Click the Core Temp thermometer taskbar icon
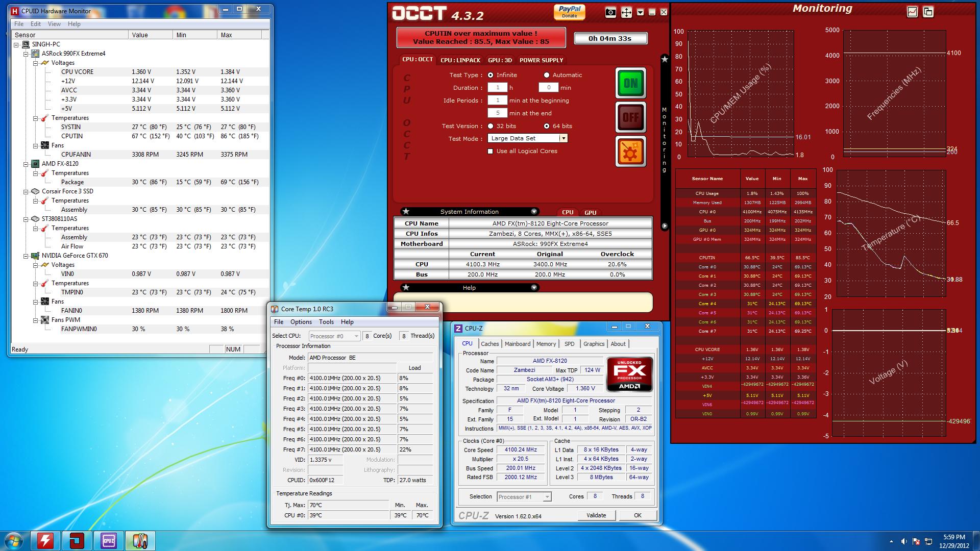 (x=140, y=541)
